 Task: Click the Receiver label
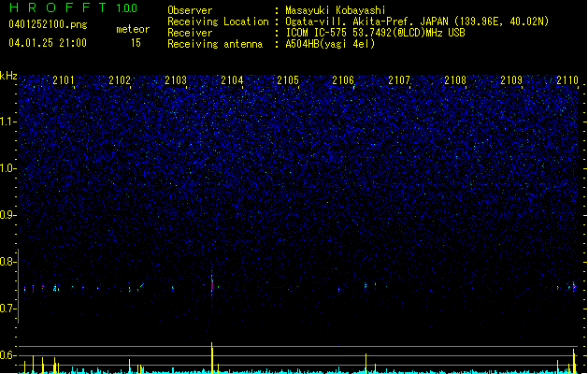click(190, 33)
